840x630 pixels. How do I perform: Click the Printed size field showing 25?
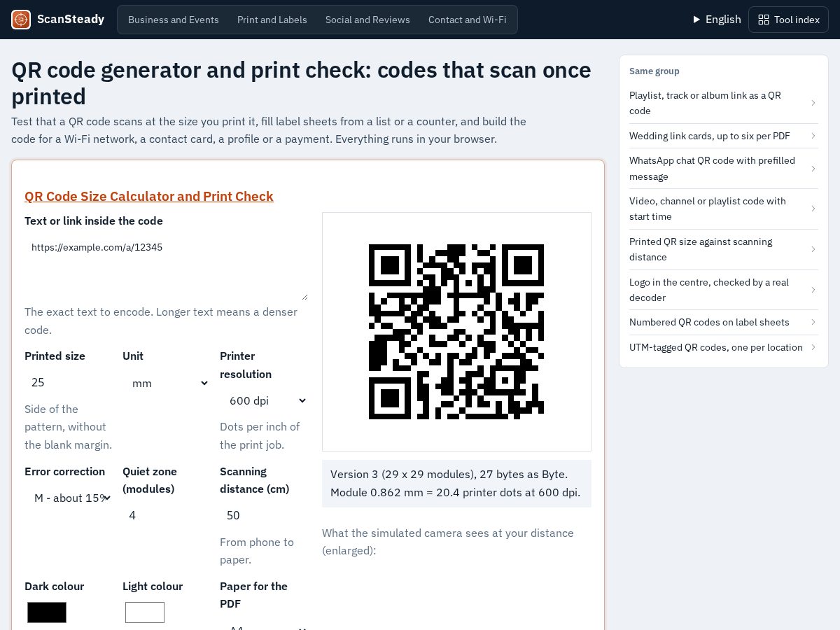(69, 382)
